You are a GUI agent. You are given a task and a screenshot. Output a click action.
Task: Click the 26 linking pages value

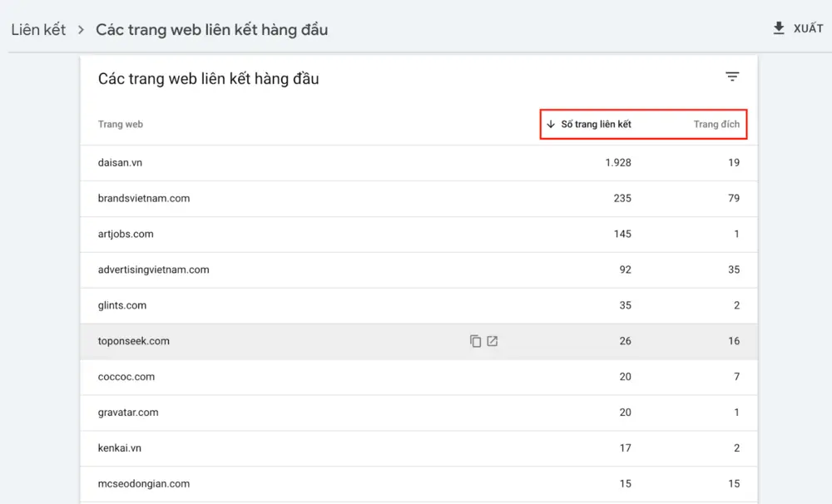click(626, 341)
